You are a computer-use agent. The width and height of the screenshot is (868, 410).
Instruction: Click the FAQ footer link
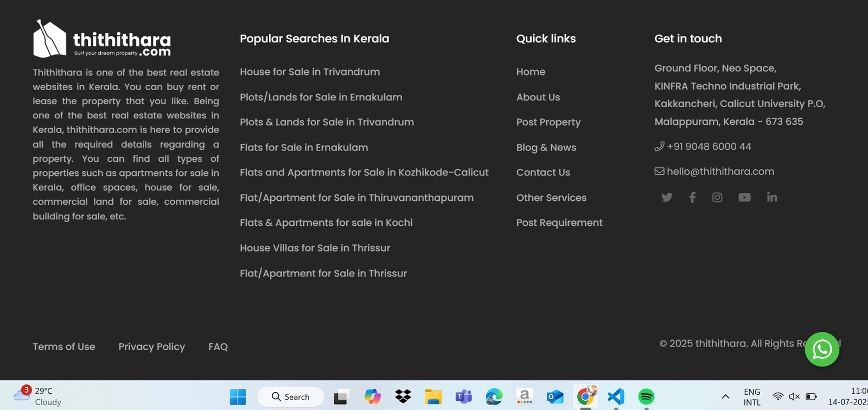tap(218, 346)
